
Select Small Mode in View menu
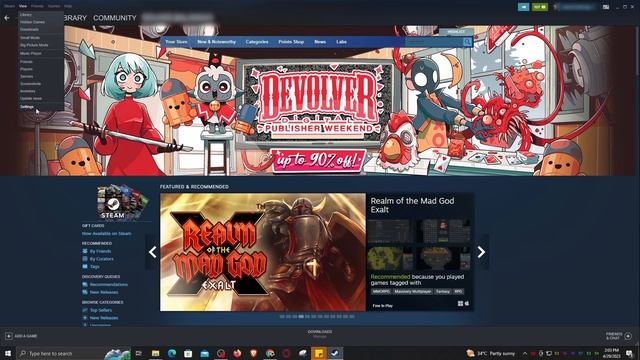click(30, 37)
